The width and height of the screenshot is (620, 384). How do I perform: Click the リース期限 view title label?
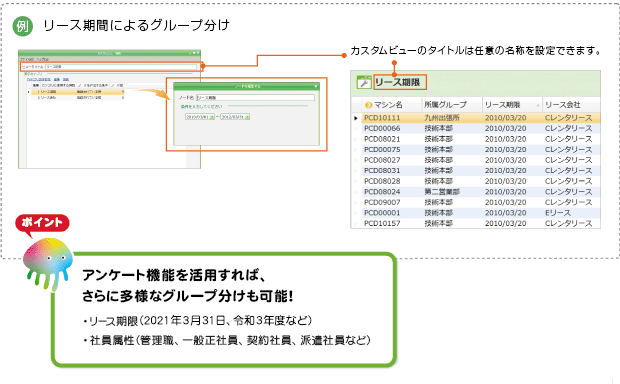pyautogui.click(x=398, y=82)
